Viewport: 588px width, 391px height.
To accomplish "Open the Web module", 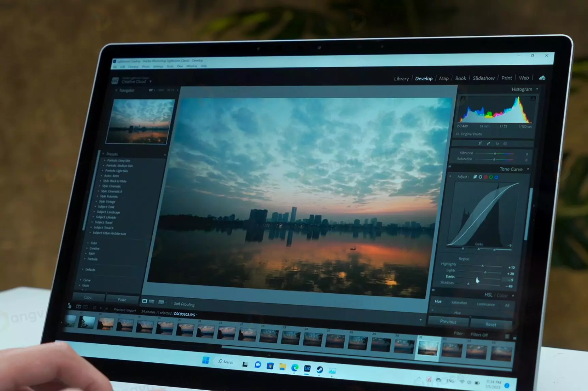I will pos(524,78).
